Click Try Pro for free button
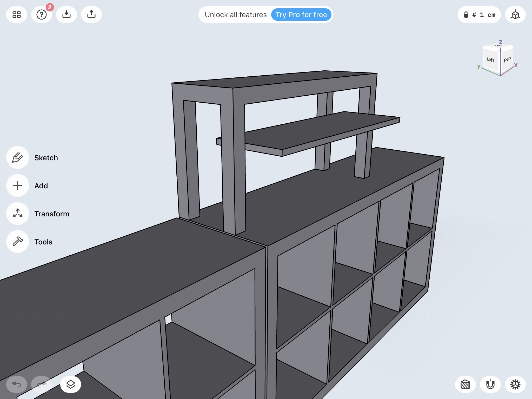Viewport: 532px width, 399px height. pyautogui.click(x=301, y=15)
